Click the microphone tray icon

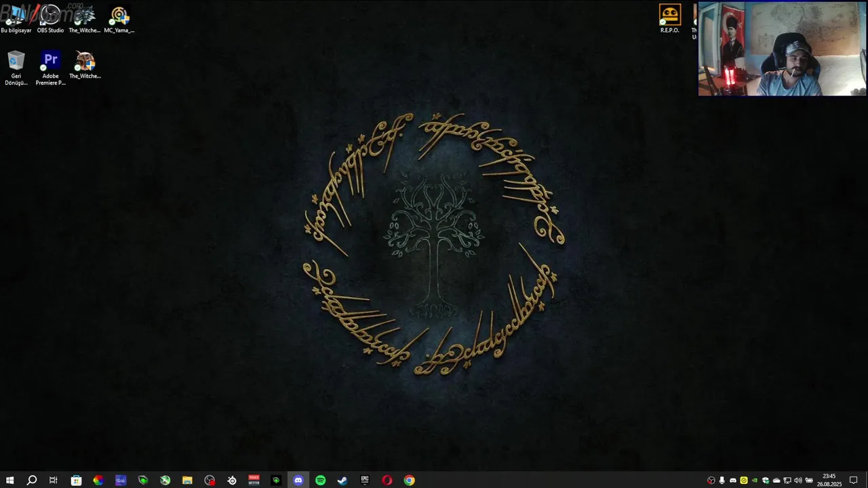tap(722, 481)
